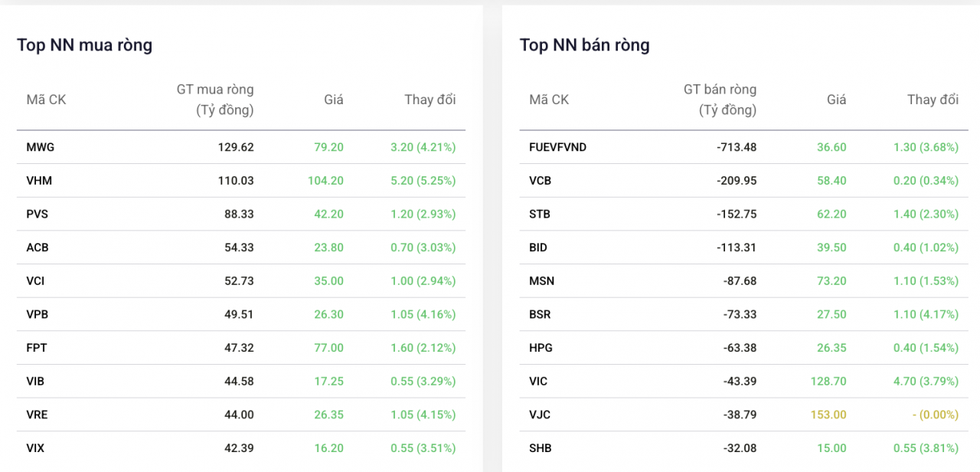Click the 'Top NN bán ròng' heading

click(584, 45)
